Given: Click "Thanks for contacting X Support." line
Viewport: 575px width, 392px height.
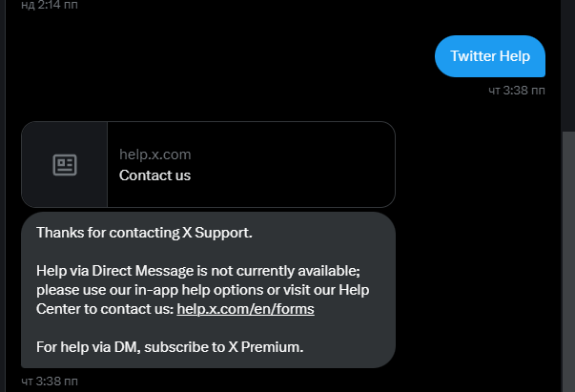Looking at the screenshot, I should tap(144, 232).
